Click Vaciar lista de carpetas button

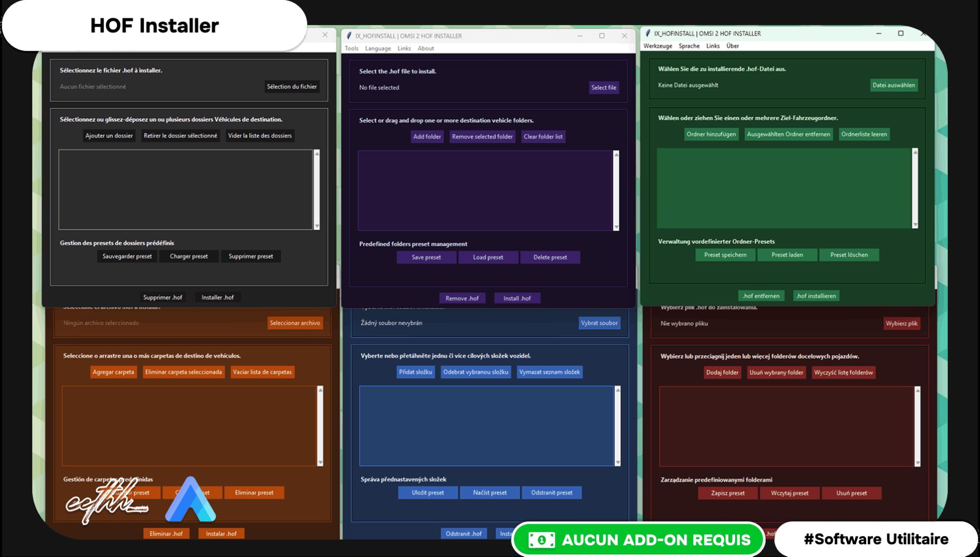(262, 372)
